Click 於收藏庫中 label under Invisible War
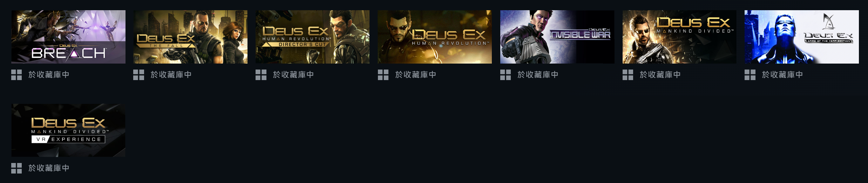Screen dimensions: 868x183 [538, 75]
